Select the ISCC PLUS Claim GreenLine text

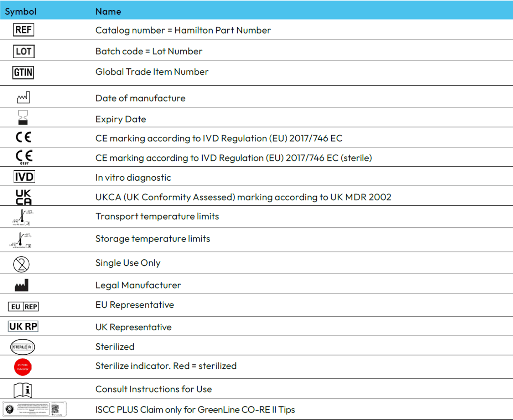point(195,410)
